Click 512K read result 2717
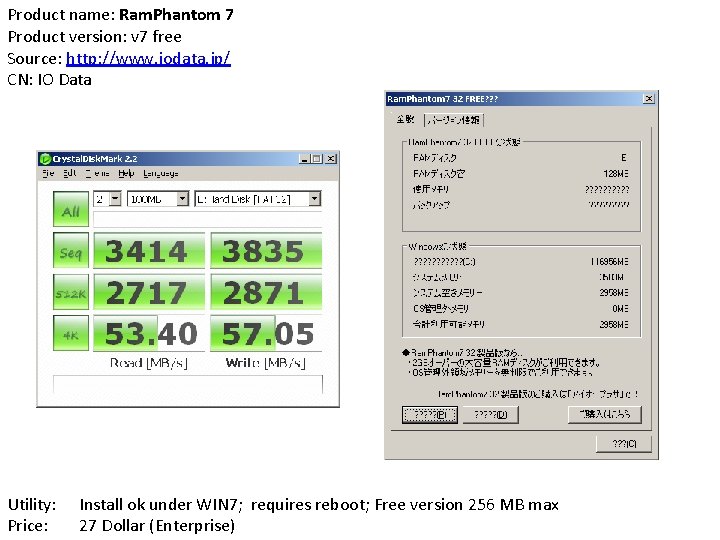This screenshot has width=720, height=540. click(x=149, y=292)
